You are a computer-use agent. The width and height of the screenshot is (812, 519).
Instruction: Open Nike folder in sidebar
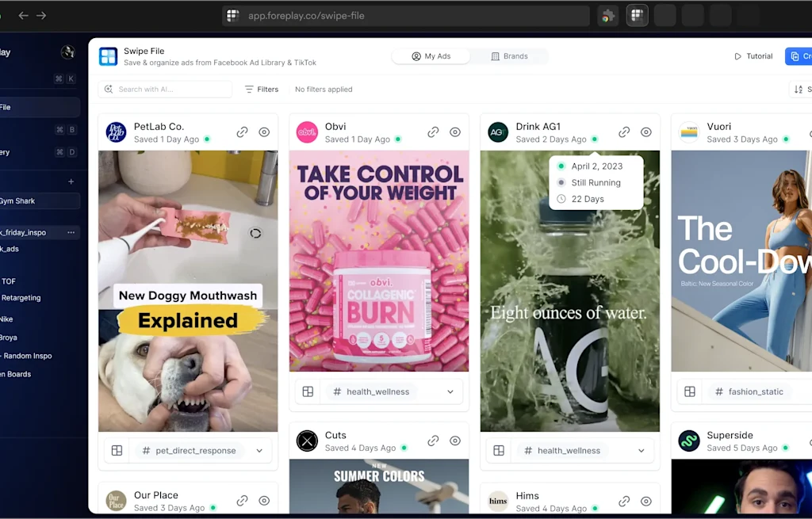click(x=6, y=319)
